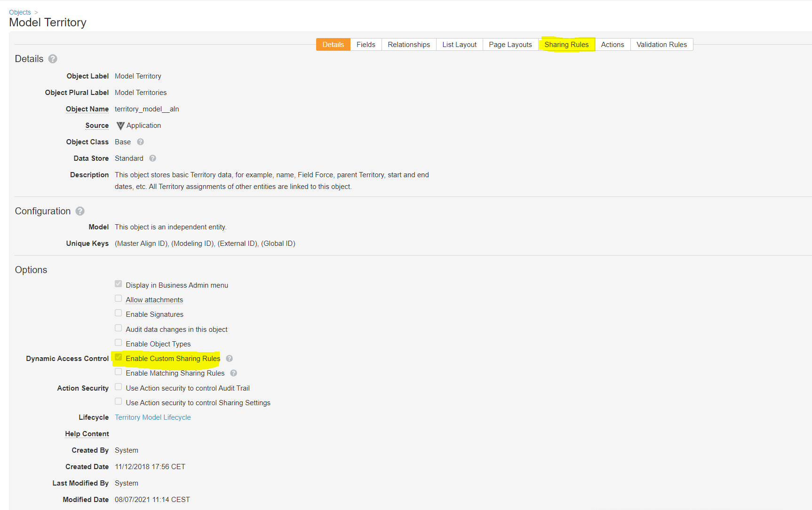This screenshot has height=510, width=812.
Task: Click help icon next to Details heading
Action: (53, 59)
